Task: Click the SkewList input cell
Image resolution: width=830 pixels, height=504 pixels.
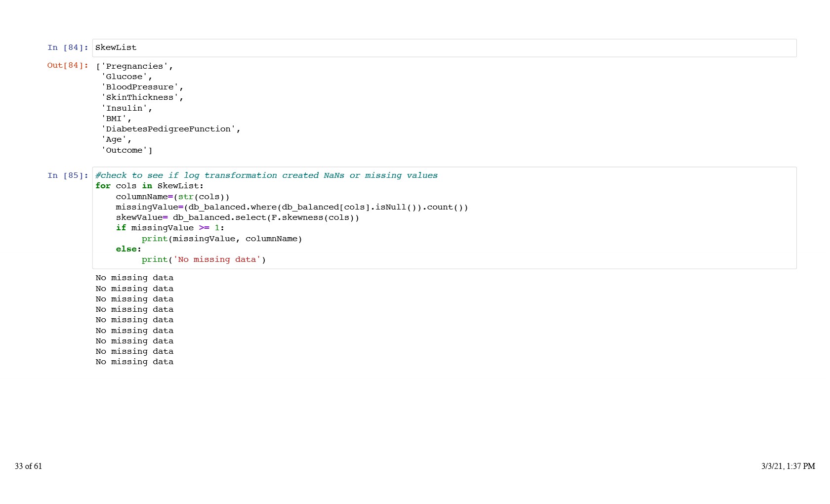Action: tap(444, 48)
